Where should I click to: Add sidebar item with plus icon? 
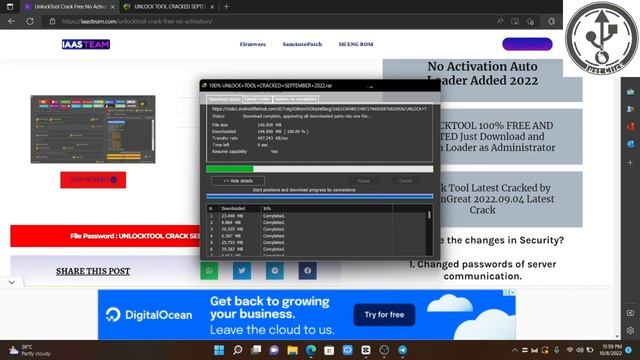(x=631, y=162)
